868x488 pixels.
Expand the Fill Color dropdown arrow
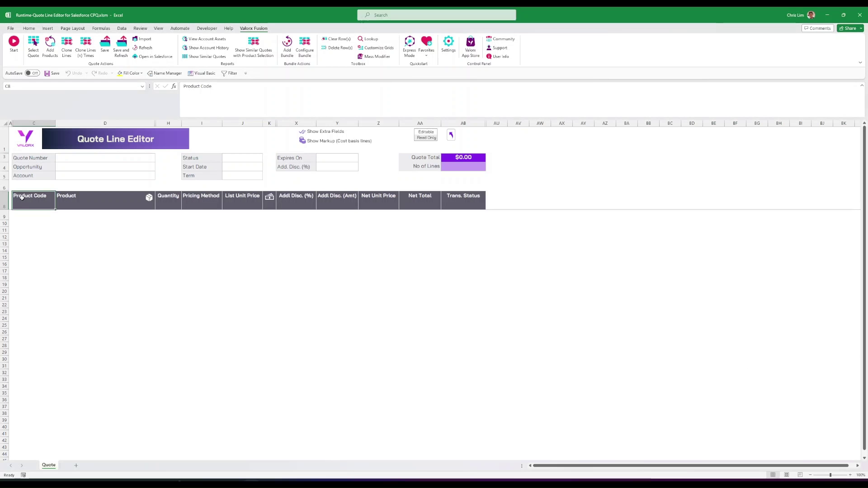[x=142, y=73]
